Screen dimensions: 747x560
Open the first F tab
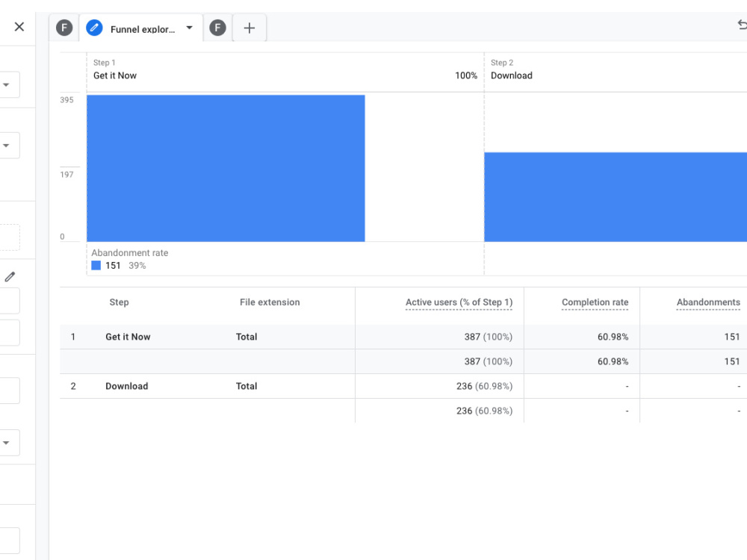(64, 28)
